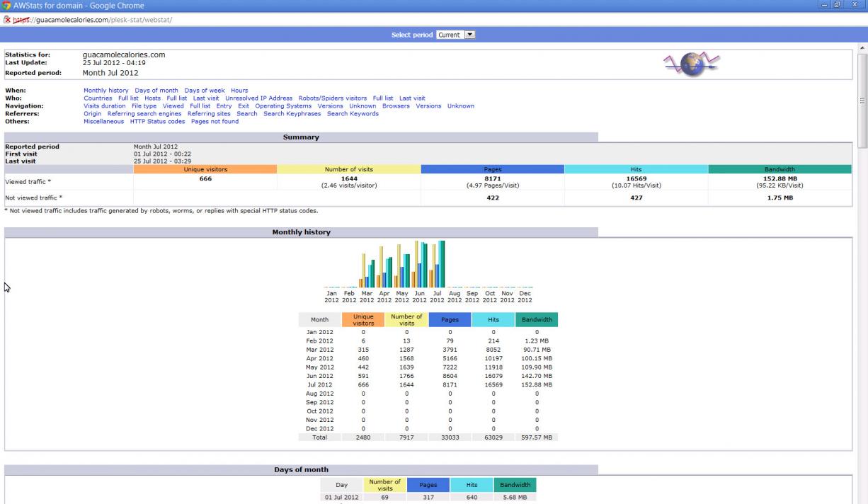Open the Browsers report link

396,106
